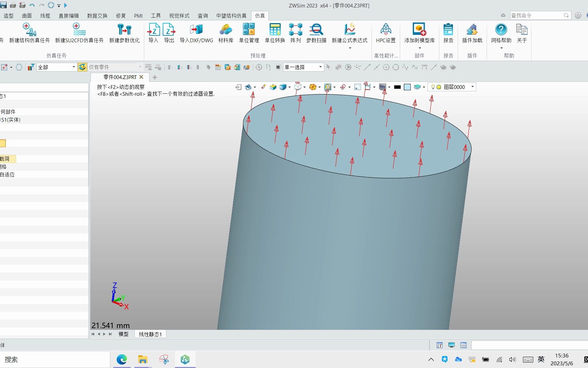This screenshot has width=588, height=368.
Task: Select the 载荷 tree item
Action: click(5, 159)
